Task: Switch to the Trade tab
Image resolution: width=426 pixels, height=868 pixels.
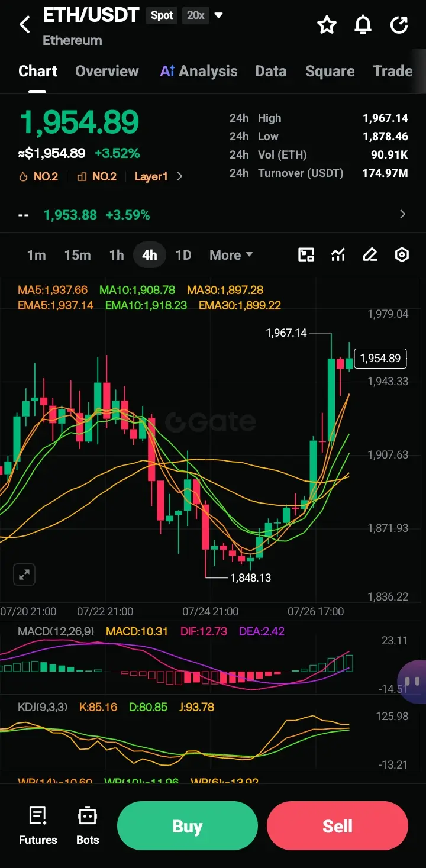Action: coord(393,71)
